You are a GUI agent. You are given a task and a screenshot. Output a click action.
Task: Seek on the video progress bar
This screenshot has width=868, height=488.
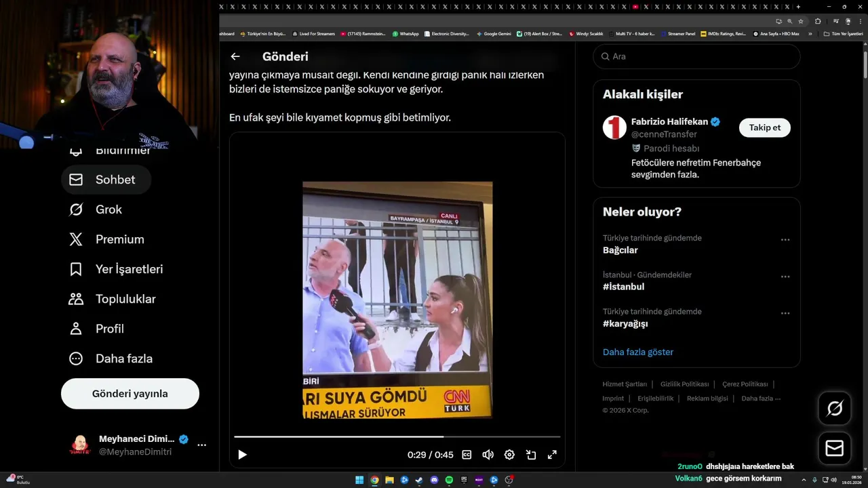point(397,436)
